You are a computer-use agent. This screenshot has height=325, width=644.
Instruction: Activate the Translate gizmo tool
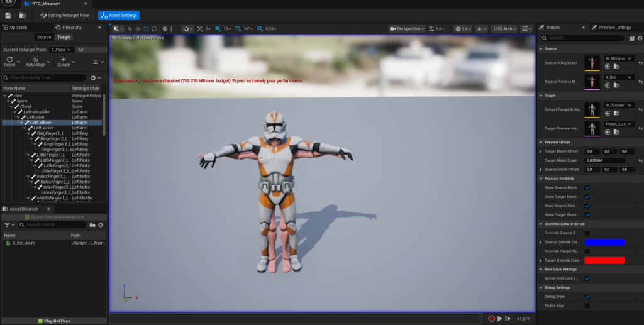[x=138, y=29]
